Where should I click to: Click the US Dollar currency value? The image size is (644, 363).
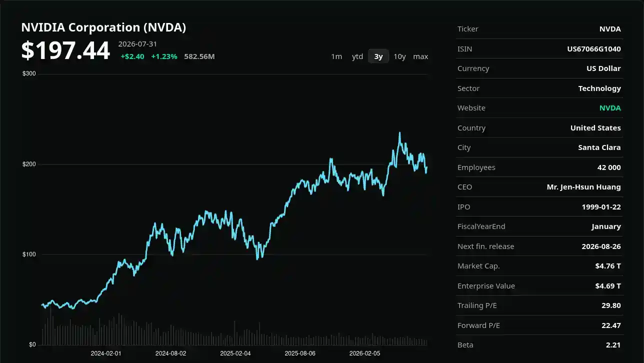click(603, 68)
